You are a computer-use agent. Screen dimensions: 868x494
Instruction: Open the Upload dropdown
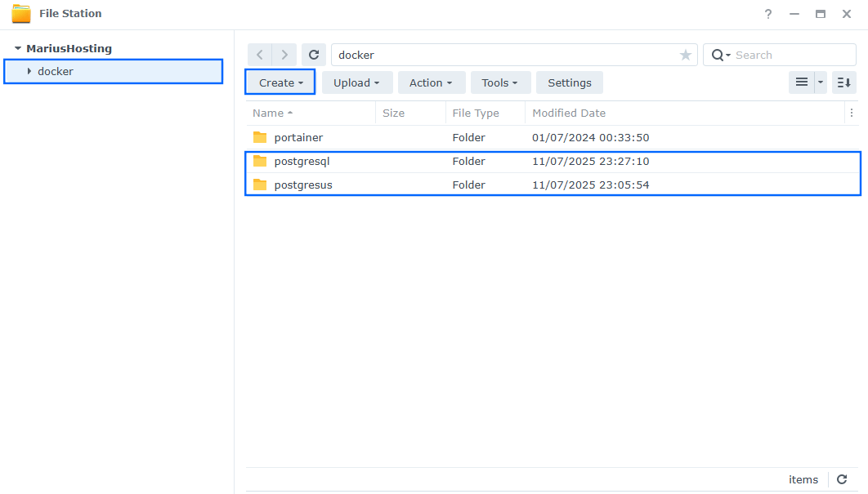point(357,82)
